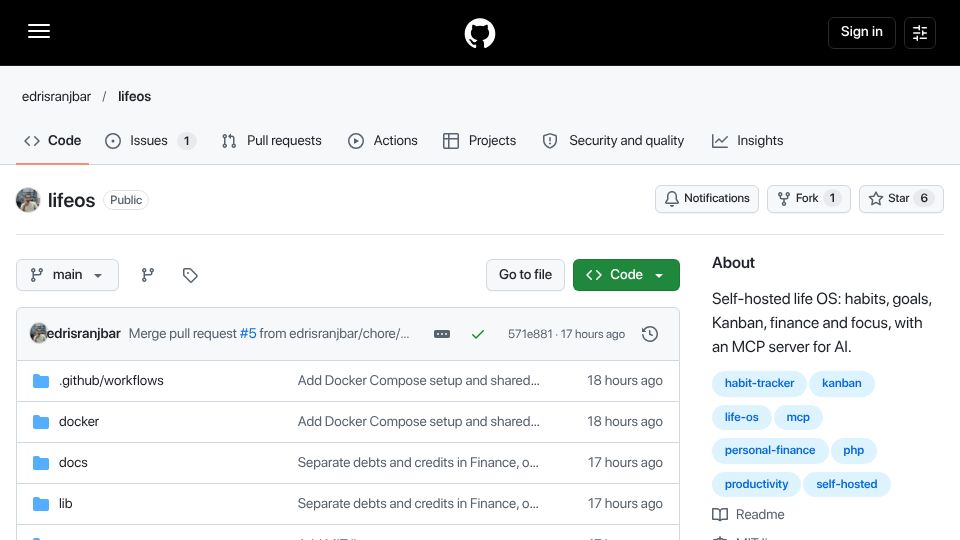Fork the lifeos repository

(x=808, y=198)
